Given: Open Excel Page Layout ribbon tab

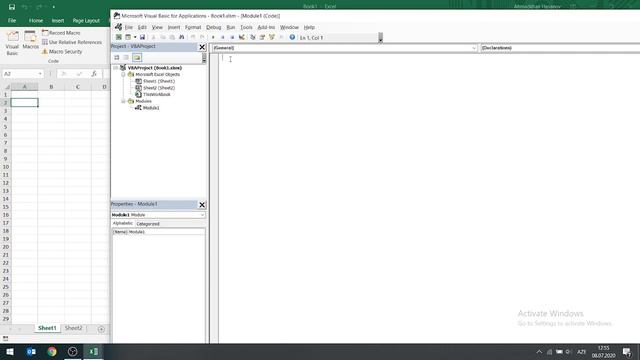Looking at the screenshot, I should coord(86,20).
